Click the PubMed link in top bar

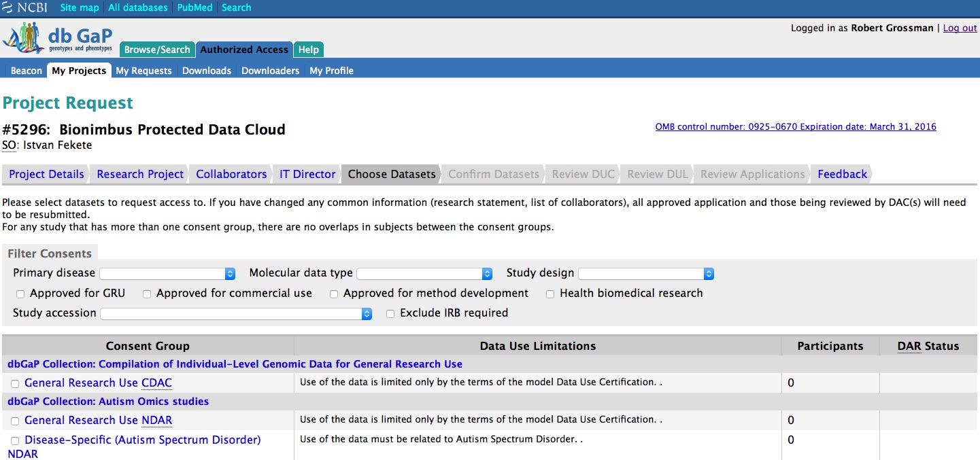click(195, 7)
